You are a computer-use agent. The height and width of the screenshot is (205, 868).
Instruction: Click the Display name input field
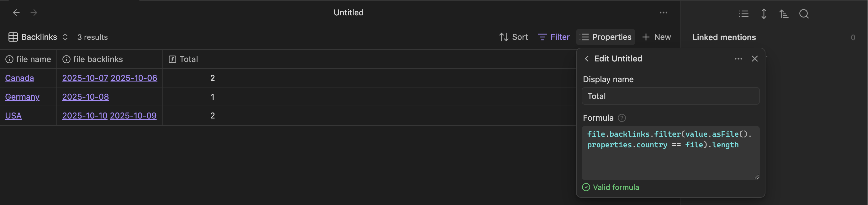coord(670,96)
